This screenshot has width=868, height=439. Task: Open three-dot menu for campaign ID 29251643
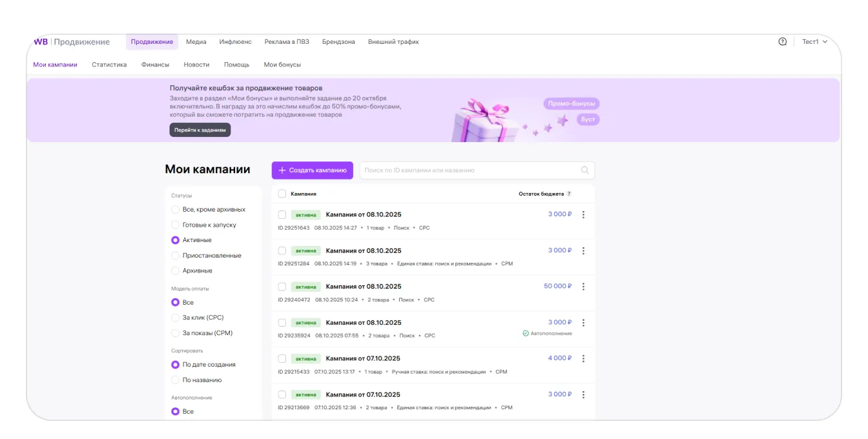tap(583, 215)
